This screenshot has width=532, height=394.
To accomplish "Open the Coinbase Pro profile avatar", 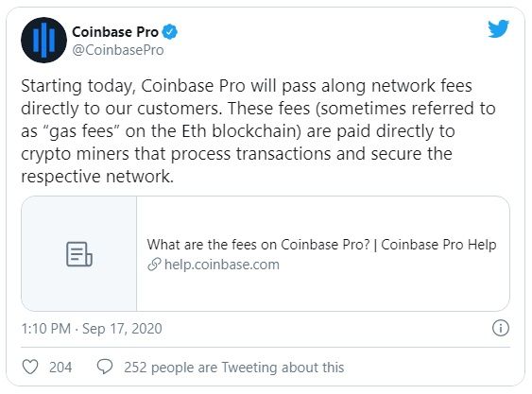I will point(43,40).
